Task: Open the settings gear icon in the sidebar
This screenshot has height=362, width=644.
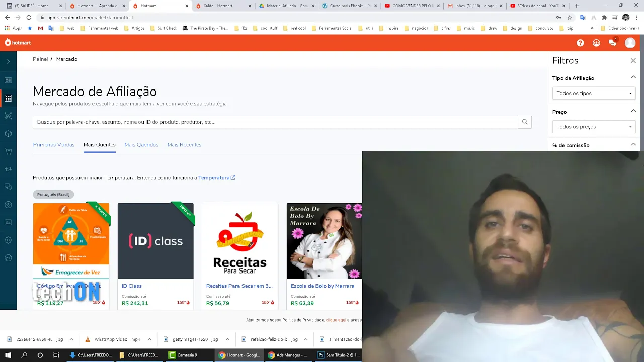Action: coord(8,240)
